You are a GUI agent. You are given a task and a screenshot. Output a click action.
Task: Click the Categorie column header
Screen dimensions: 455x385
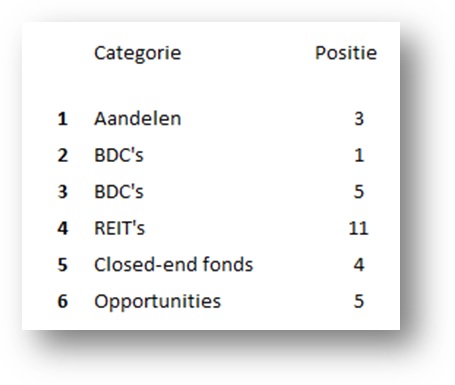coord(138,53)
